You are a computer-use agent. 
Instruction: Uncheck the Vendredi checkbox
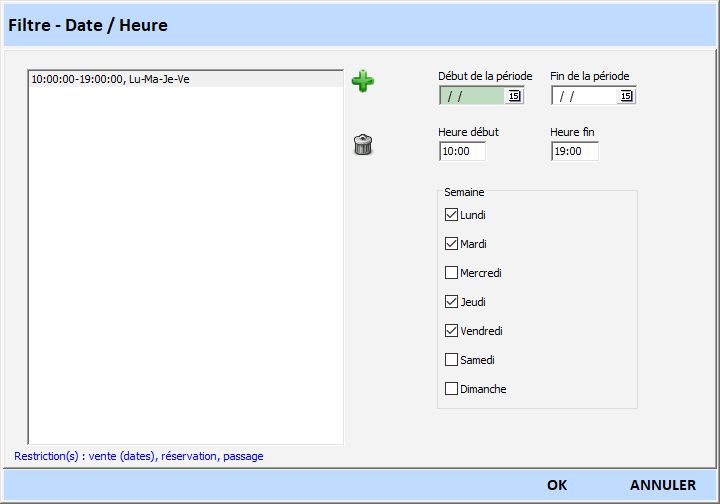[x=451, y=331]
